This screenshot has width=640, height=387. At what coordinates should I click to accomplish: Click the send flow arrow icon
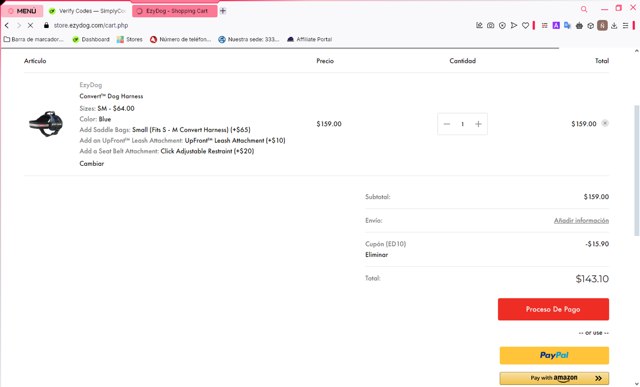(514, 25)
